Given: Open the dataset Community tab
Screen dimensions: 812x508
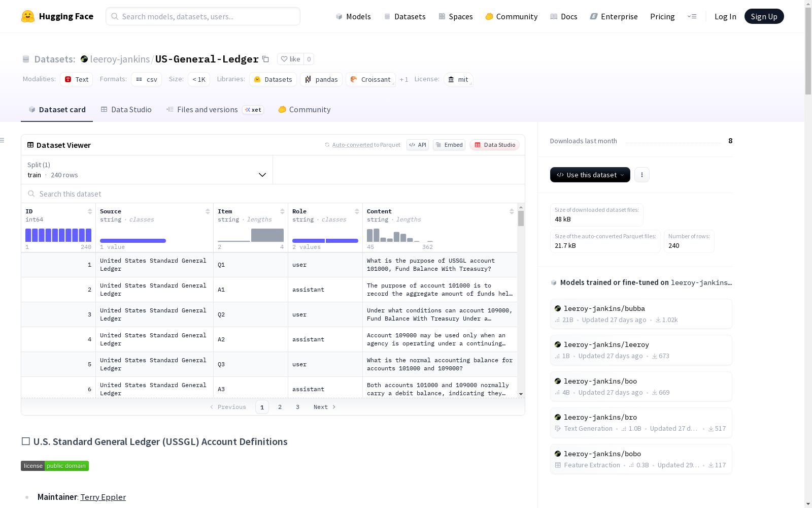Looking at the screenshot, I should click(x=304, y=110).
